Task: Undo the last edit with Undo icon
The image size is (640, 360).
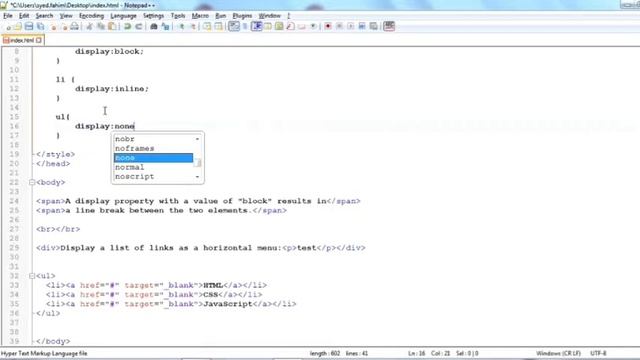Action: tap(127, 27)
